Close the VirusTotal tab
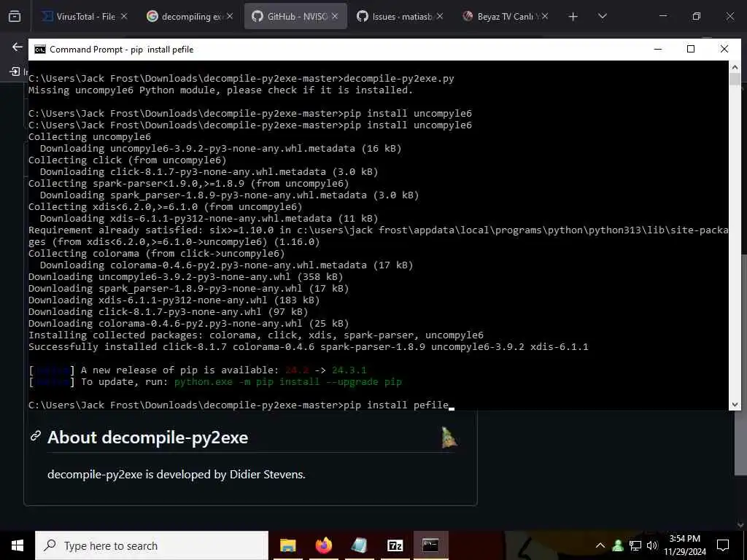The height and width of the screenshot is (560, 747). point(124,16)
